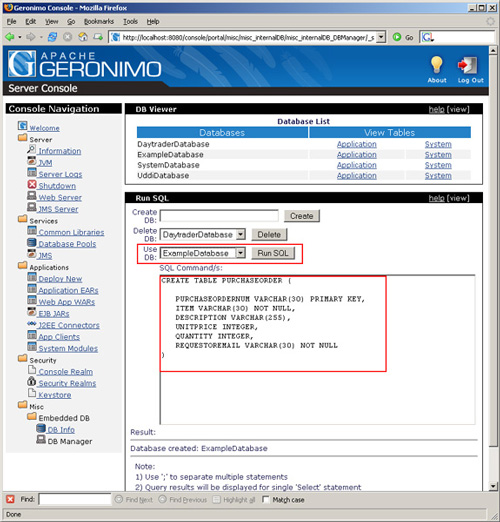Click the Keystore page icon
This screenshot has width=500, height=522.
coord(32,393)
